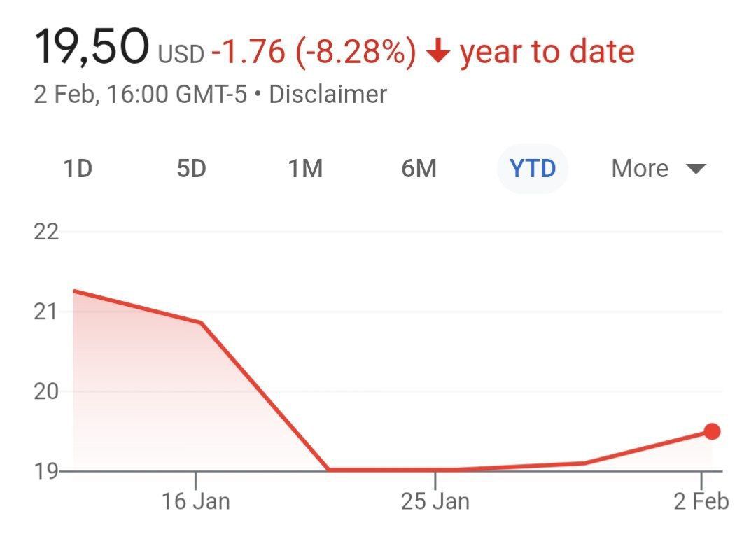The width and height of the screenshot is (756, 544).
Task: Show the 1M price range
Action: click(305, 169)
